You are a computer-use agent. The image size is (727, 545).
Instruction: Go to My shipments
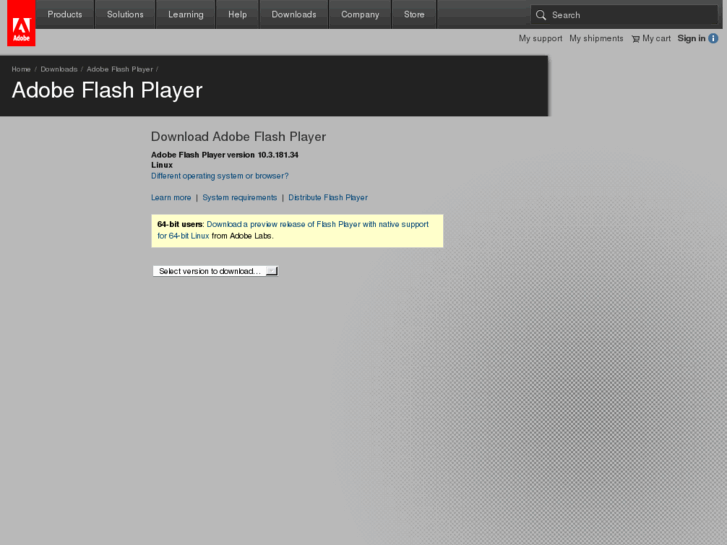click(x=596, y=38)
